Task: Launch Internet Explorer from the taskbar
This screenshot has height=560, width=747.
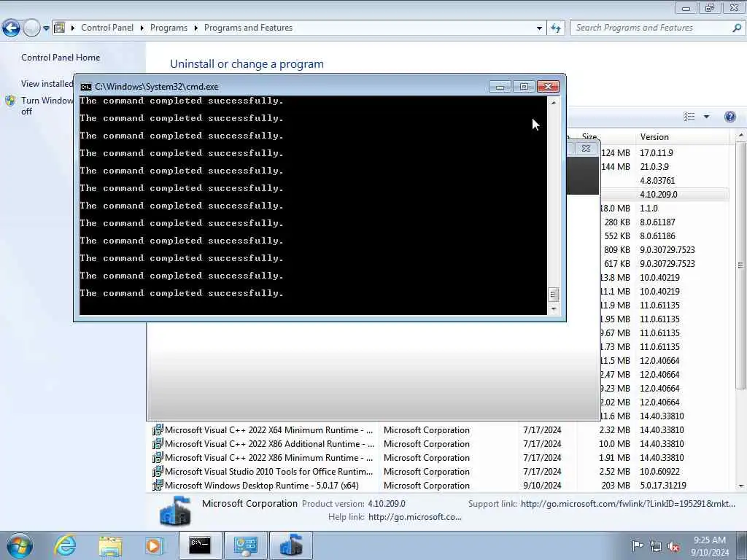Action: click(x=64, y=545)
